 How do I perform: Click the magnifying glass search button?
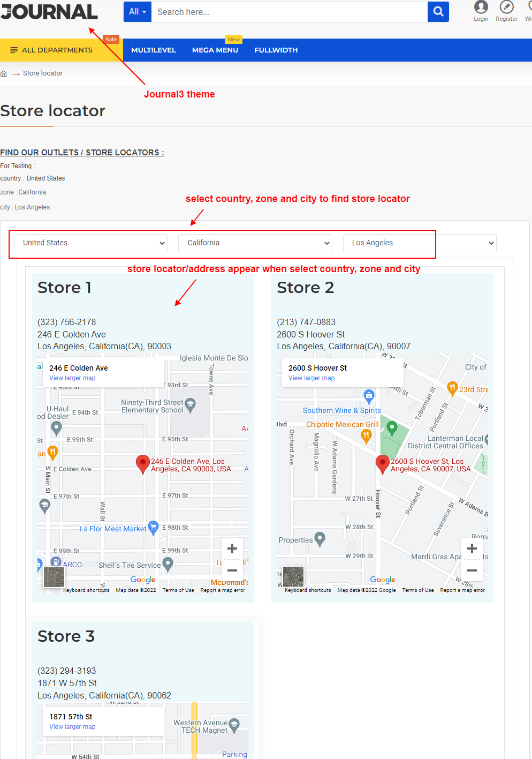438,11
